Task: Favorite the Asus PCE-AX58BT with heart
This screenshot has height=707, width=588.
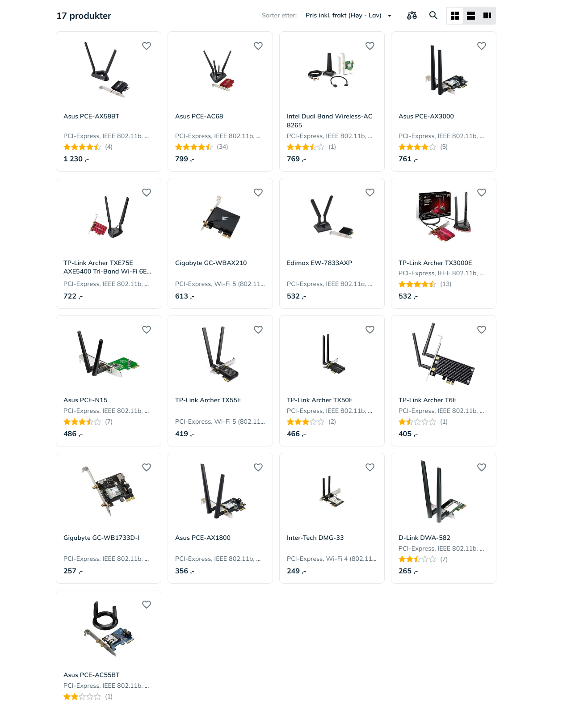Action: click(x=147, y=46)
